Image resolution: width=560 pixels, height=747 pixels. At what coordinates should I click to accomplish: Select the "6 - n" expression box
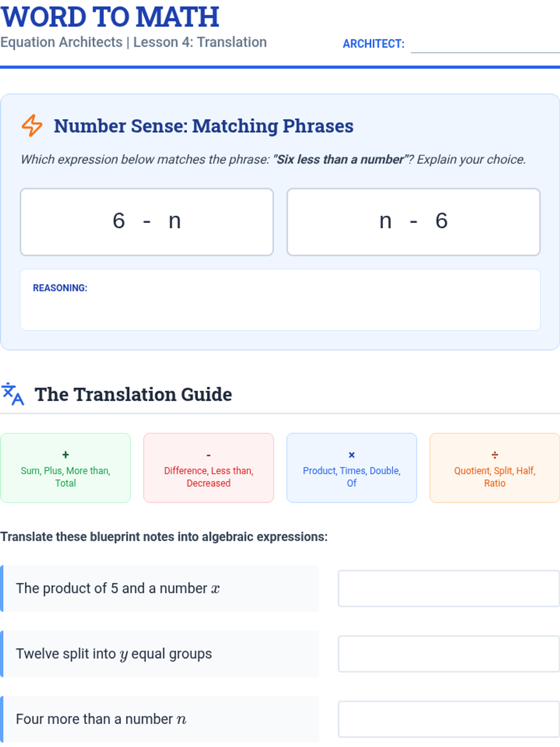[147, 222]
